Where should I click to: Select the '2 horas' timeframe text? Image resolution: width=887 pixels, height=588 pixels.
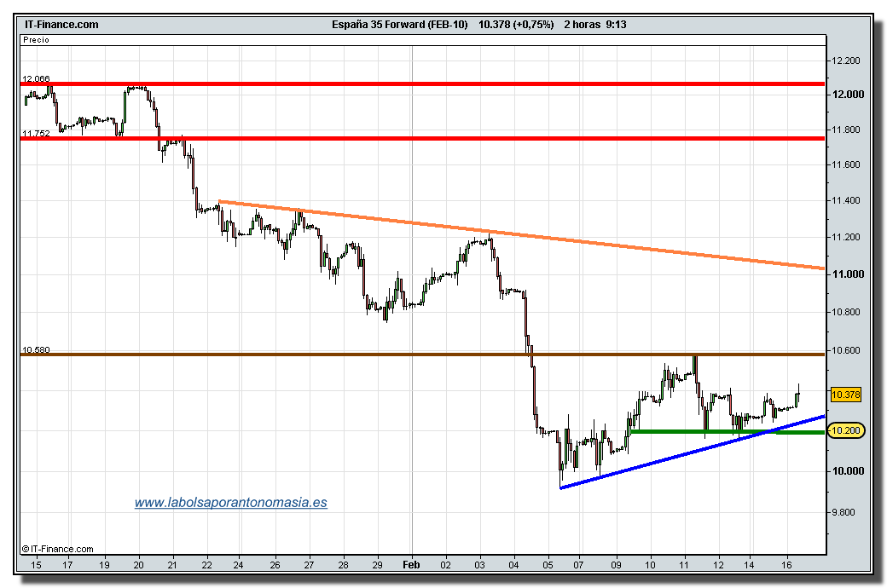[x=582, y=25]
